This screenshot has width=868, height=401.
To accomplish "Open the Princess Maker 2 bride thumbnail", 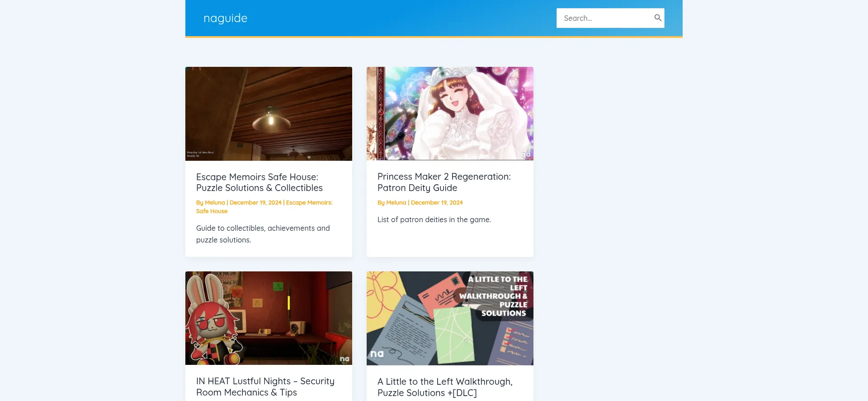I will coord(450,114).
